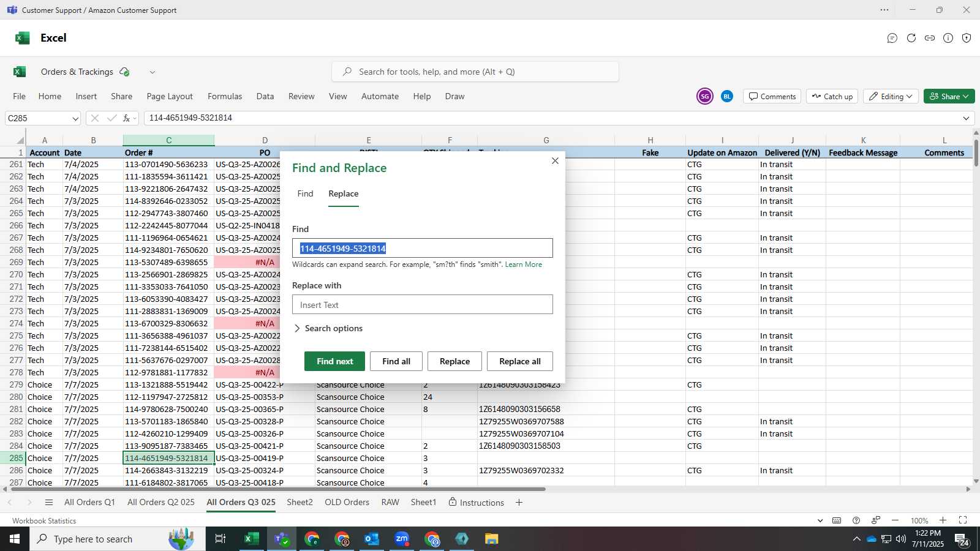Add a new sheet with plus icon
The image size is (980, 551).
(519, 503)
